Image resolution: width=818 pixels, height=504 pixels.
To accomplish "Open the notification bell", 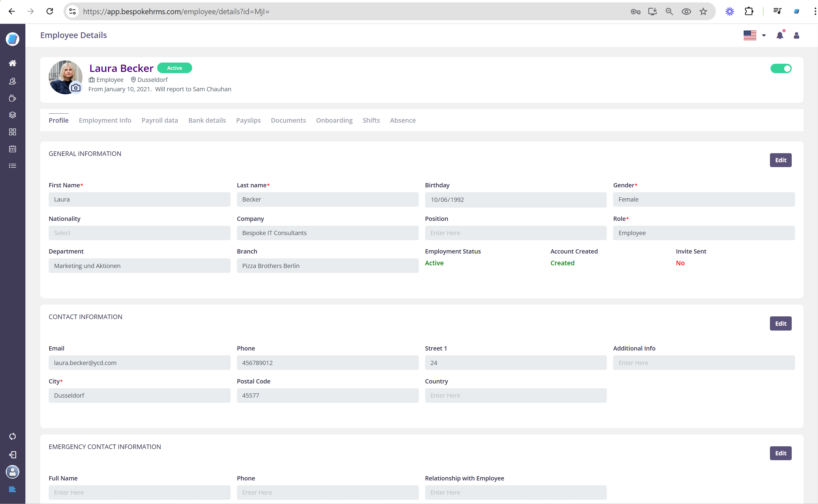I will click(x=780, y=35).
